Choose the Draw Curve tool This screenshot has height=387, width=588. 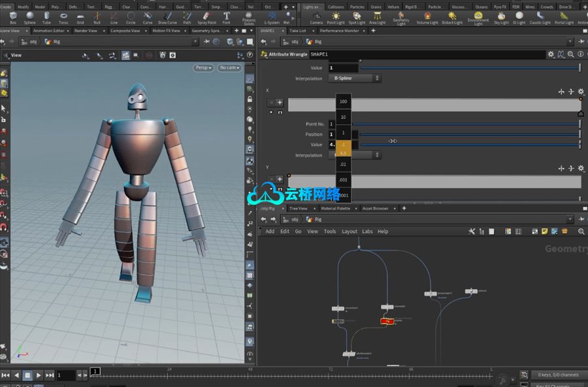(167, 17)
